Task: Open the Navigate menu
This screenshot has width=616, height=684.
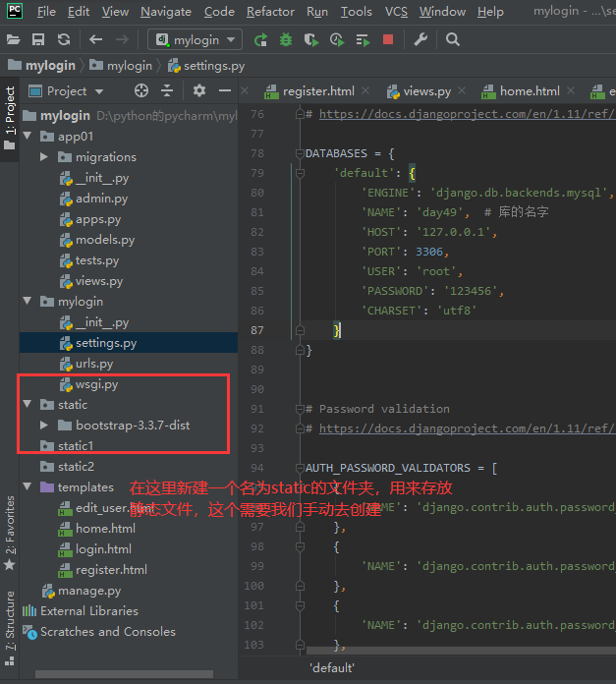Action: coord(166,12)
